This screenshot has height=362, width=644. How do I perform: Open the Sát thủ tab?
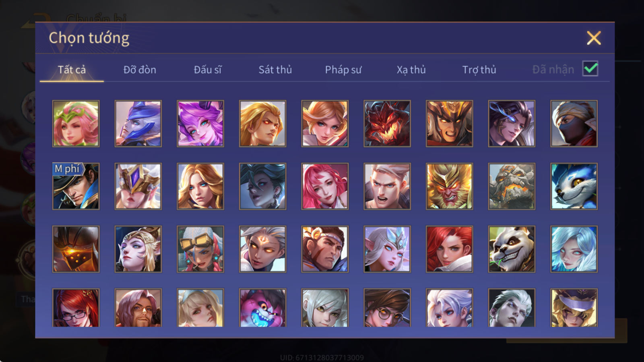275,70
